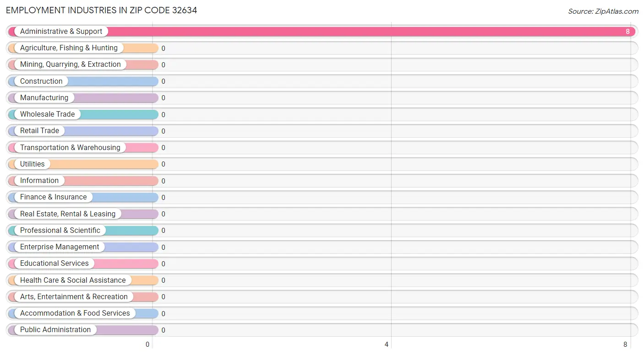Click the 0 value beside Information
The image size is (644, 355).
tap(163, 181)
